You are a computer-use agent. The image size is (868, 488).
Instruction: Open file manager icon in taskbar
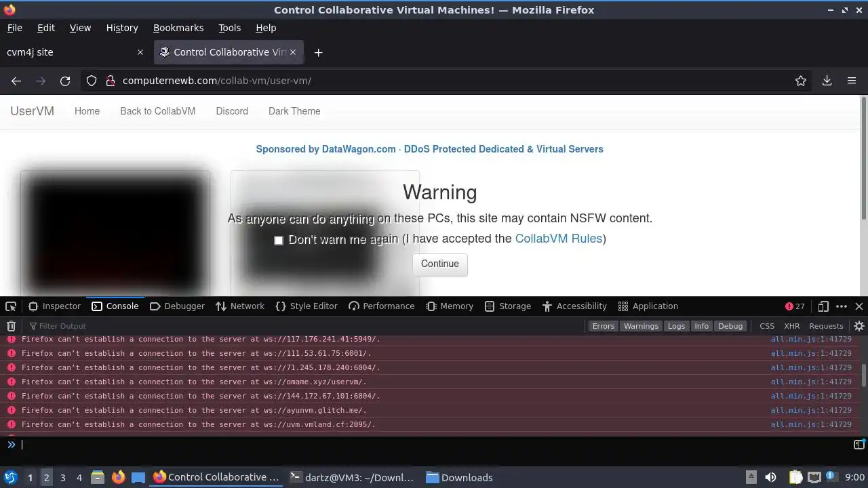click(x=97, y=477)
